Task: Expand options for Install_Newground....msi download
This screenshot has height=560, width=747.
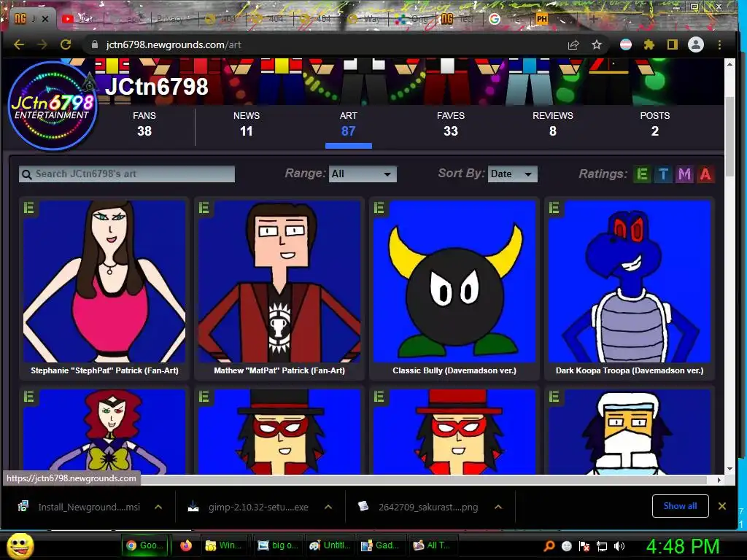Action: point(158,507)
